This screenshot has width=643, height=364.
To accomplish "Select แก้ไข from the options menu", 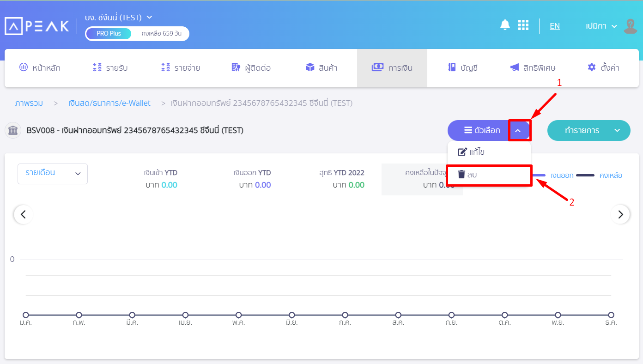I will tap(489, 152).
